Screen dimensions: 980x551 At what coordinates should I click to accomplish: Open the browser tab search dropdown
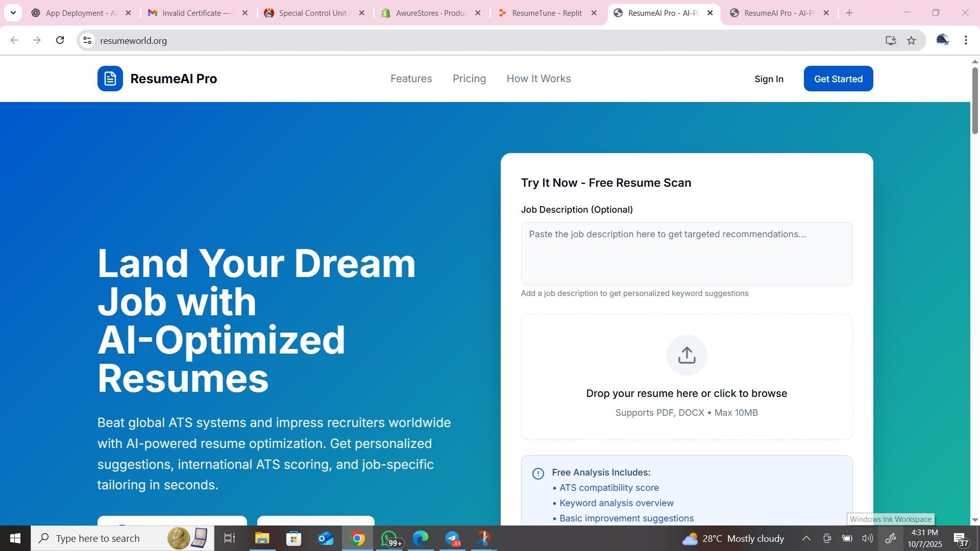(x=13, y=13)
